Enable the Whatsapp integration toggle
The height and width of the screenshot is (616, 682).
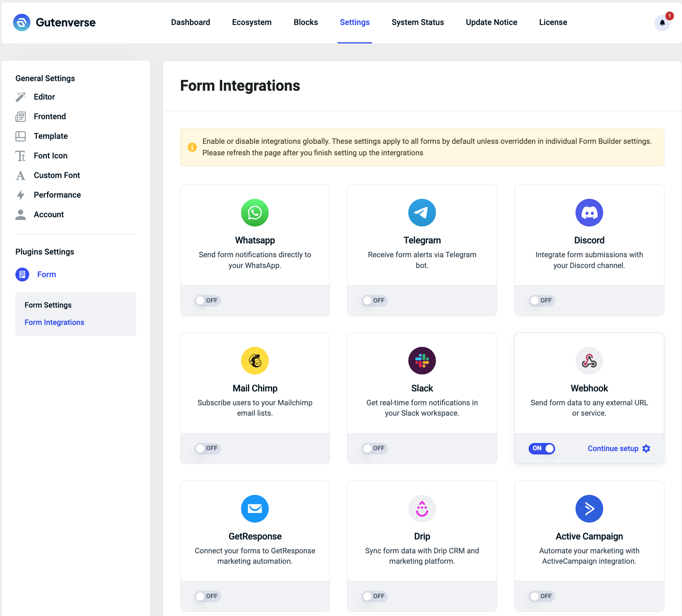[x=208, y=301]
